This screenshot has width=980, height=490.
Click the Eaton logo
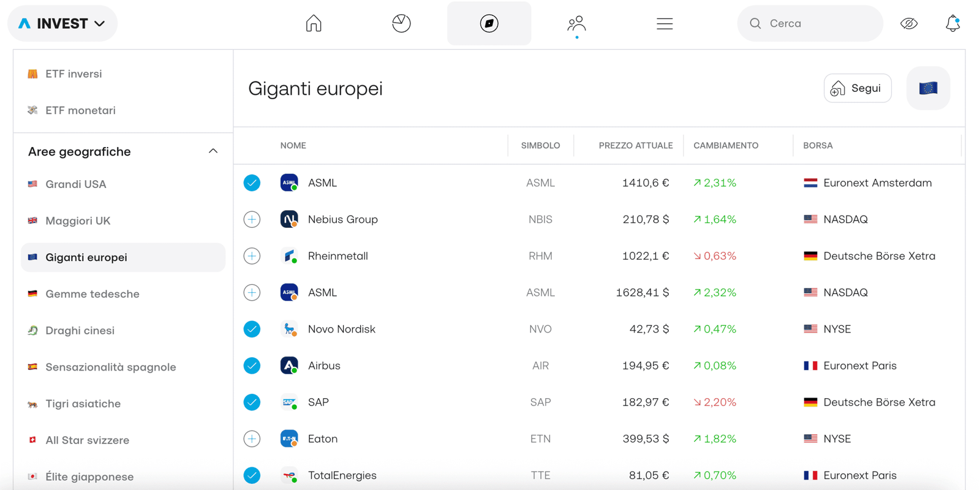pyautogui.click(x=289, y=439)
